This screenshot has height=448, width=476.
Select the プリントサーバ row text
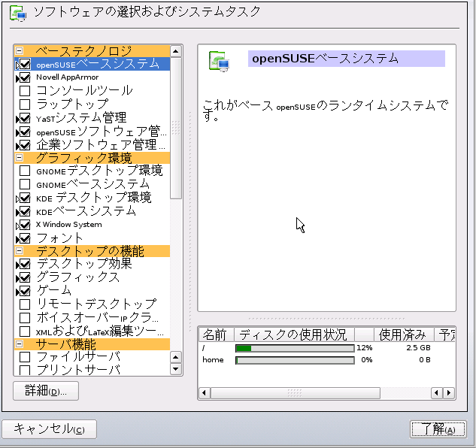click(79, 369)
